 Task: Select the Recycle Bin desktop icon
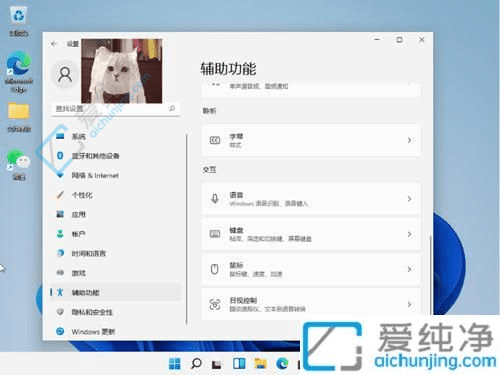19,21
